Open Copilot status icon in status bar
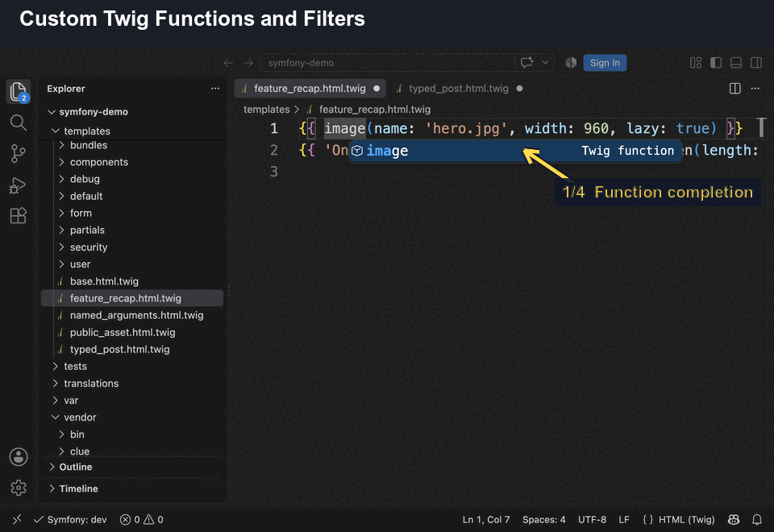774x532 pixels. click(734, 519)
